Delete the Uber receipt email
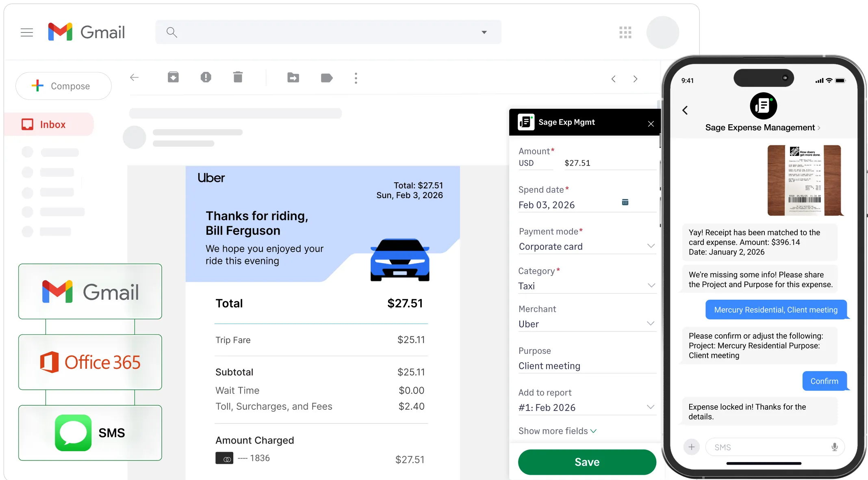 click(x=238, y=78)
